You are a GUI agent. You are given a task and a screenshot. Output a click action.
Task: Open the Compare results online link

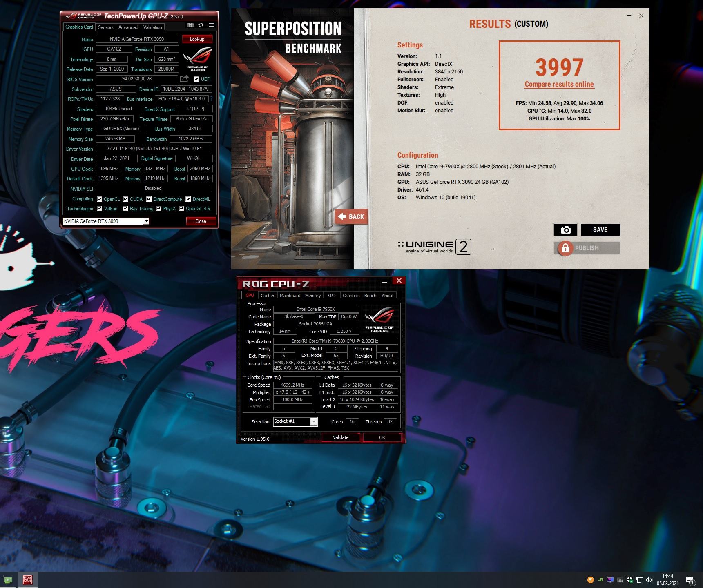(559, 84)
